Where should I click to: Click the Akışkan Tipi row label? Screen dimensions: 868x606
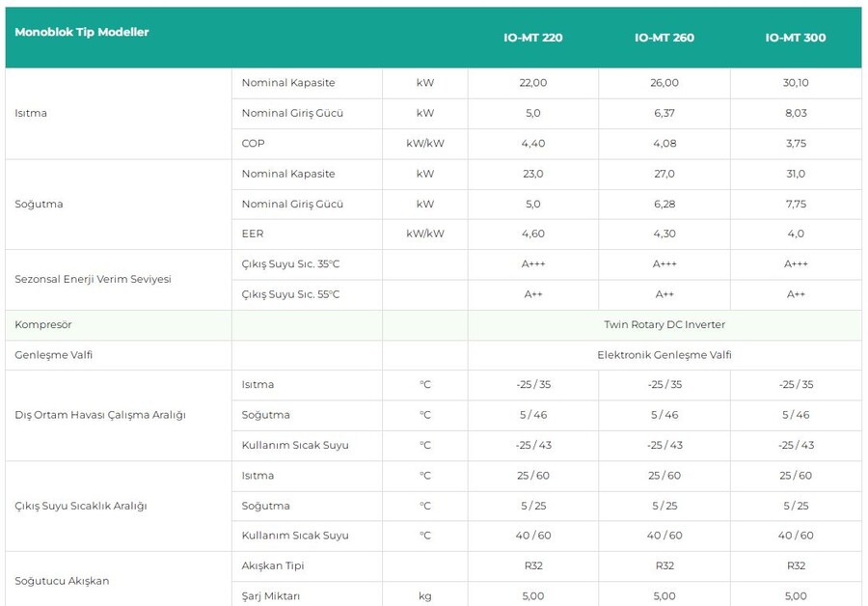[x=273, y=565]
